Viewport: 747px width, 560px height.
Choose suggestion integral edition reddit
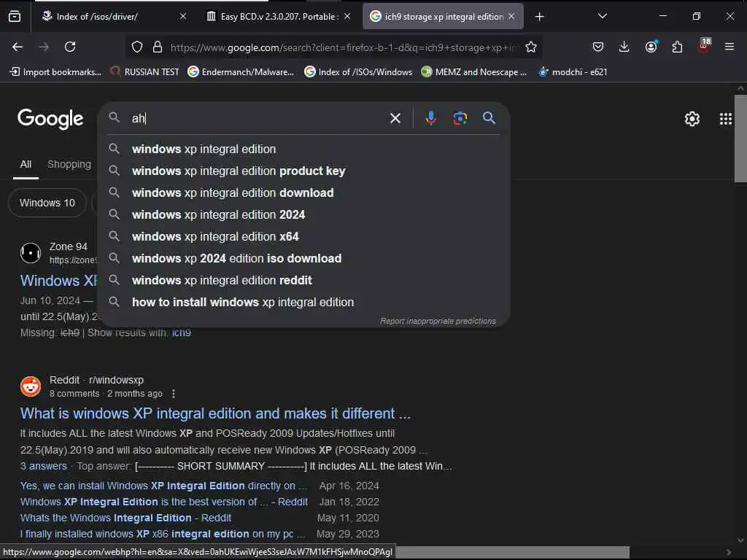(305, 281)
